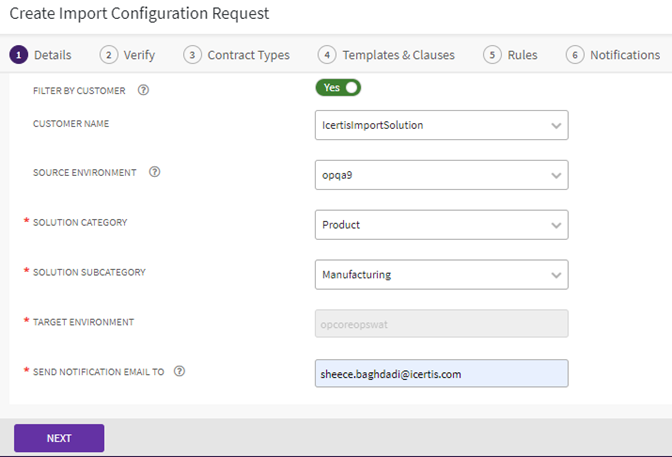Click the notification email input field
672x457 pixels.
tap(441, 373)
